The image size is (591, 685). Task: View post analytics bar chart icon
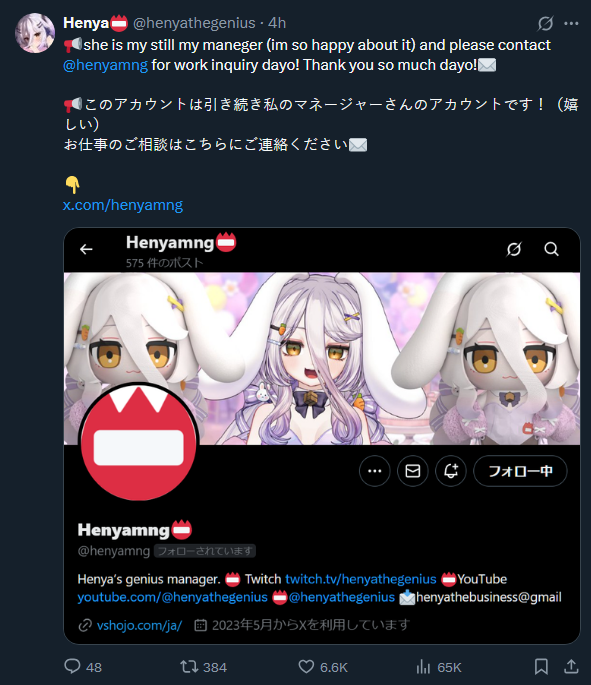pyautogui.click(x=423, y=667)
